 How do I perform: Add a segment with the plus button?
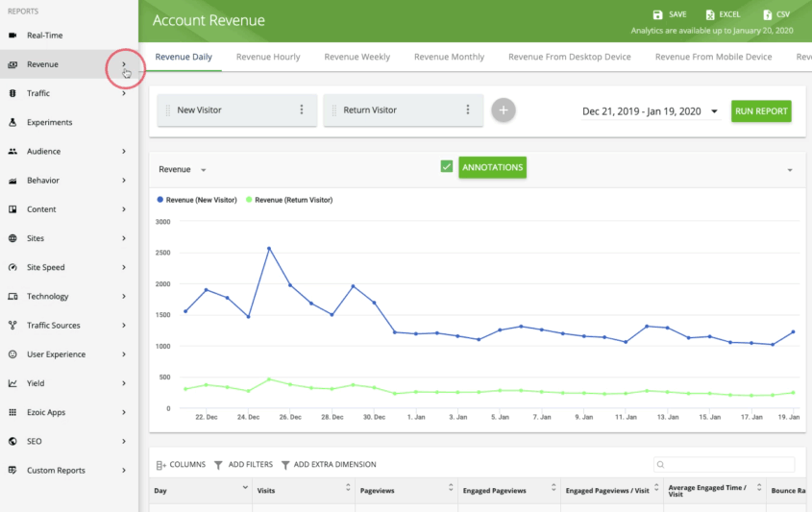[x=504, y=110]
